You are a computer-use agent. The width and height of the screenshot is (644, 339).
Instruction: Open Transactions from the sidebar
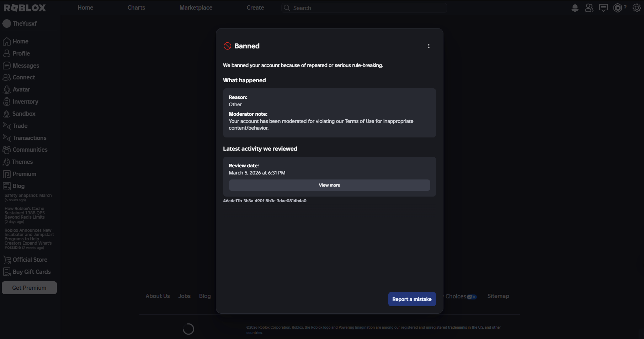pos(25,138)
